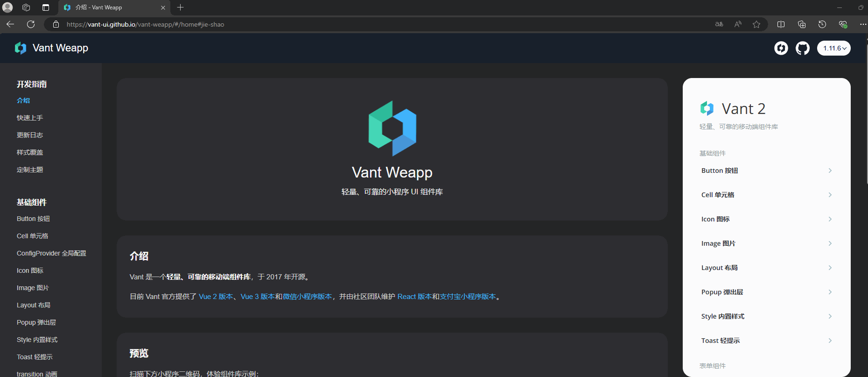Open split screen view
This screenshot has width=868, height=377.
pyautogui.click(x=781, y=24)
